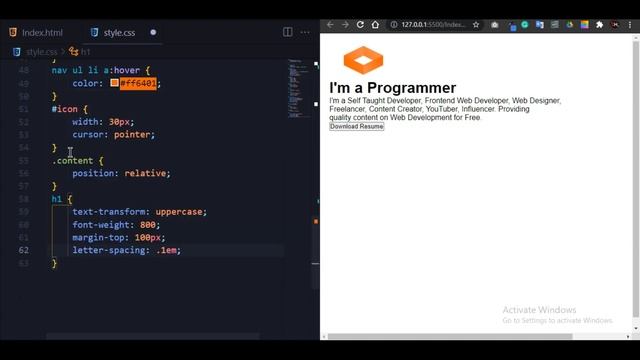Go forward in the browser

click(345, 25)
